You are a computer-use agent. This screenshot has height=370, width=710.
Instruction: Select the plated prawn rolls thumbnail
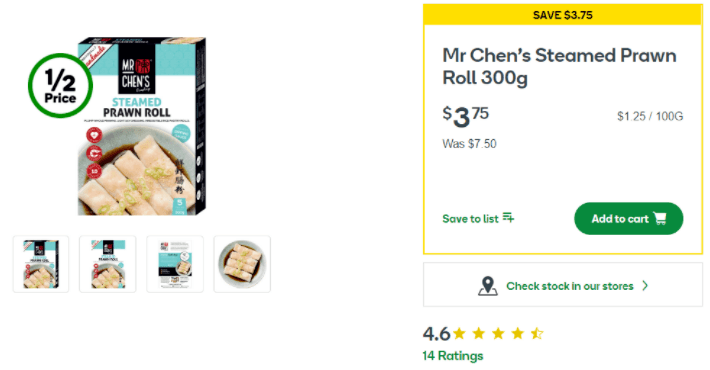242,264
